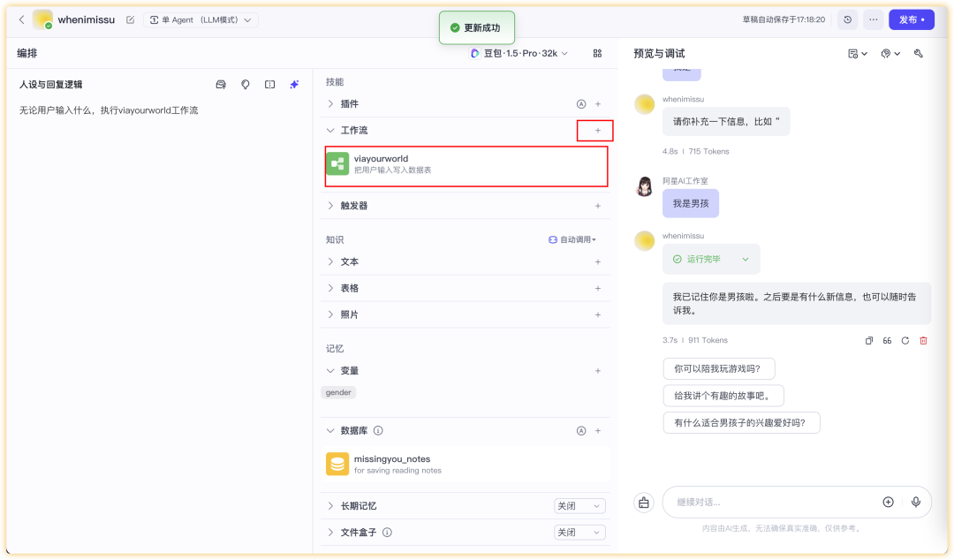Copy the bot reply message
This screenshot has height=560, width=954.
coord(869,341)
